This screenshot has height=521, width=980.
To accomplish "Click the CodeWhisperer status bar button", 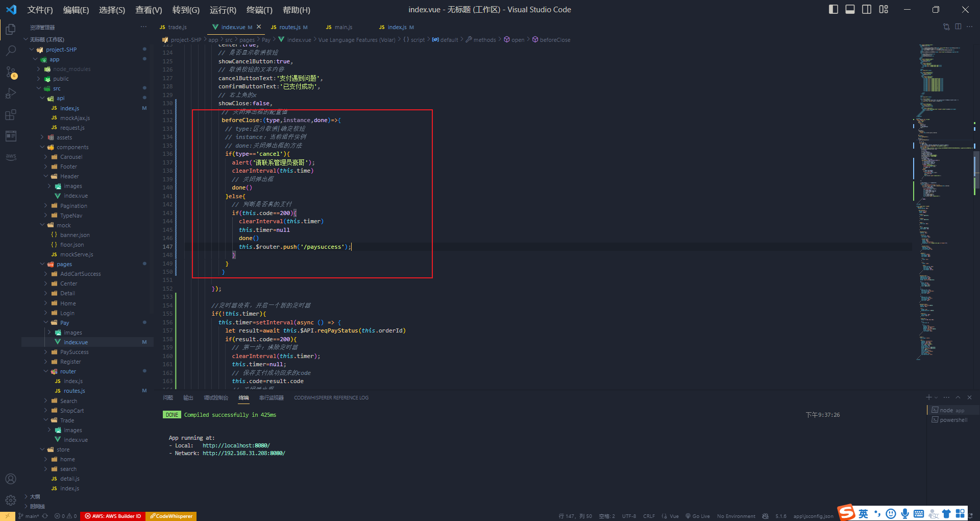I will pos(171,516).
